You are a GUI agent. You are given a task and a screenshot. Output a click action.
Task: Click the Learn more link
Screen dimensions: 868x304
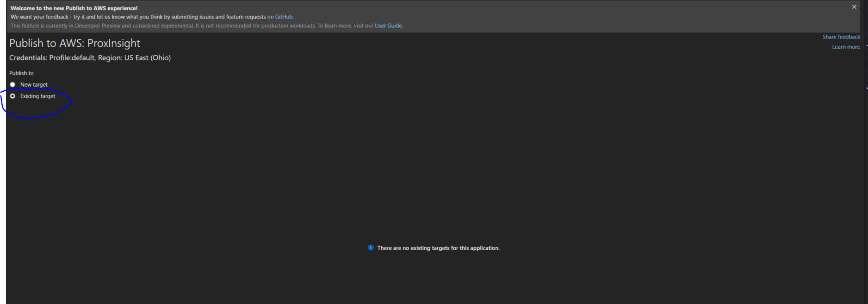tap(846, 47)
